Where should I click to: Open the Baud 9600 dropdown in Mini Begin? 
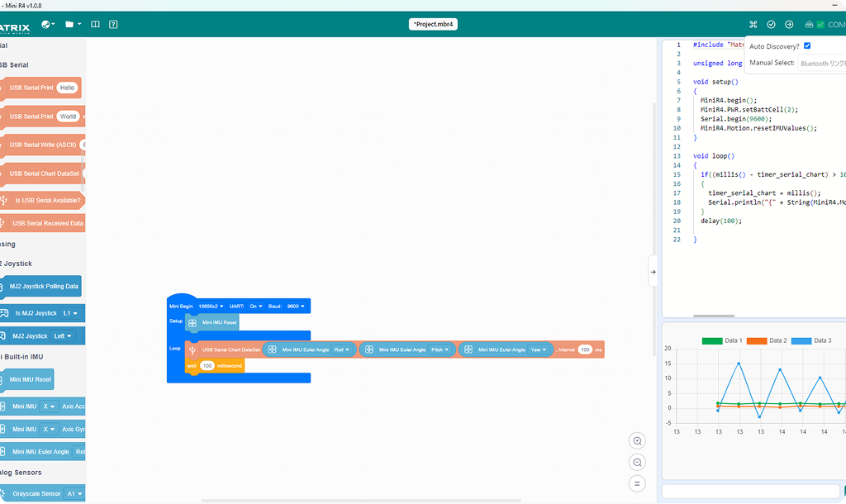coord(296,306)
